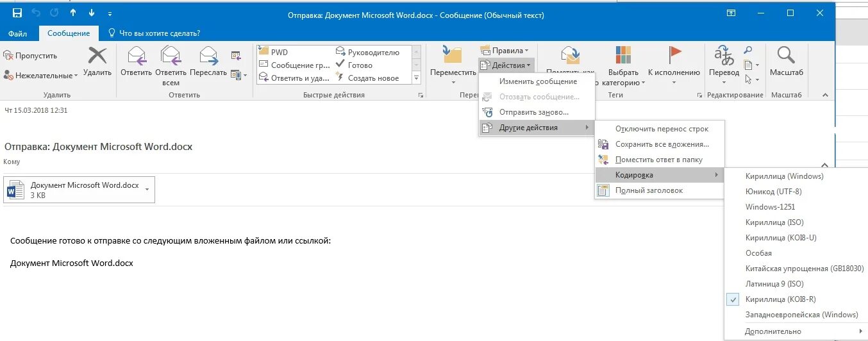
Task: Go to next item with down arrow
Action: pos(92,13)
